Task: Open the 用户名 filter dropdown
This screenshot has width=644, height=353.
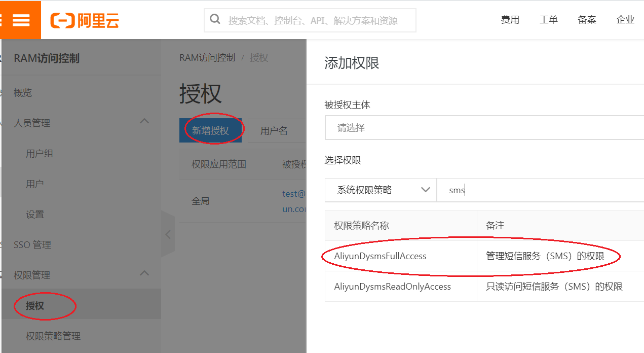Action: (276, 131)
